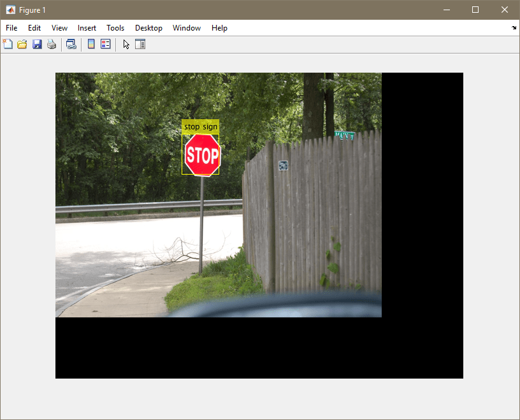Image resolution: width=520 pixels, height=420 pixels.
Task: Dock Figure 1 into the MATLAB desktop
Action: pyautogui.click(x=513, y=28)
